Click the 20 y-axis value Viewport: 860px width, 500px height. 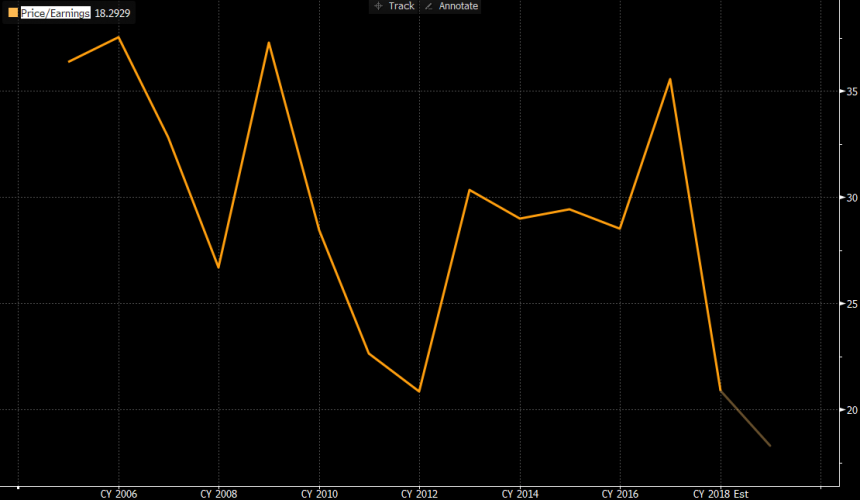846,409
